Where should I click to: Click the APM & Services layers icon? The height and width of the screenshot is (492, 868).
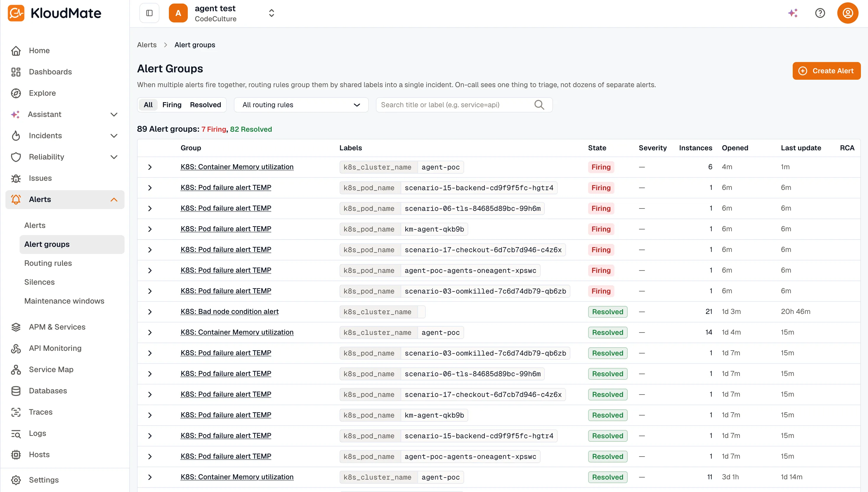(16, 327)
